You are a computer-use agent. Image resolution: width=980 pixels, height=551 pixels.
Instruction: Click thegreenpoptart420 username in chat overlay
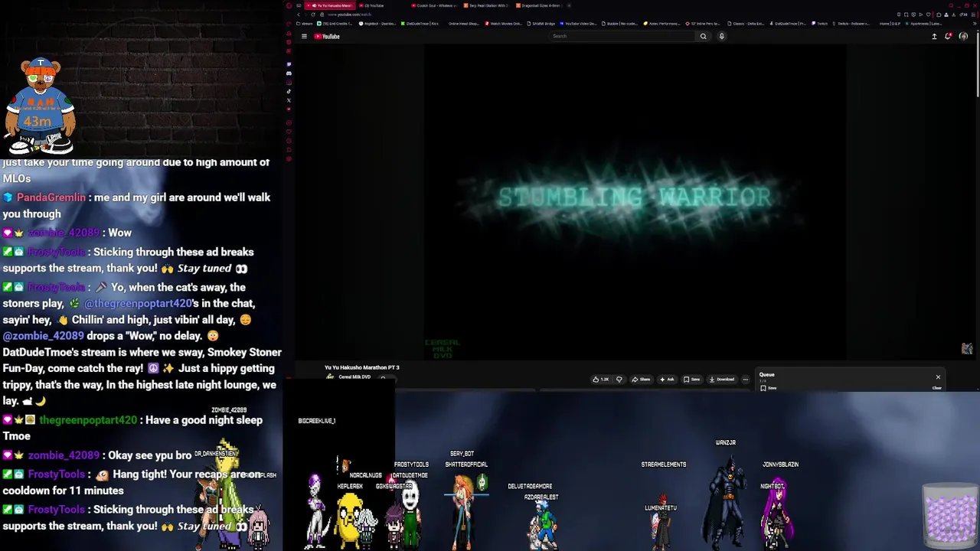click(x=88, y=420)
